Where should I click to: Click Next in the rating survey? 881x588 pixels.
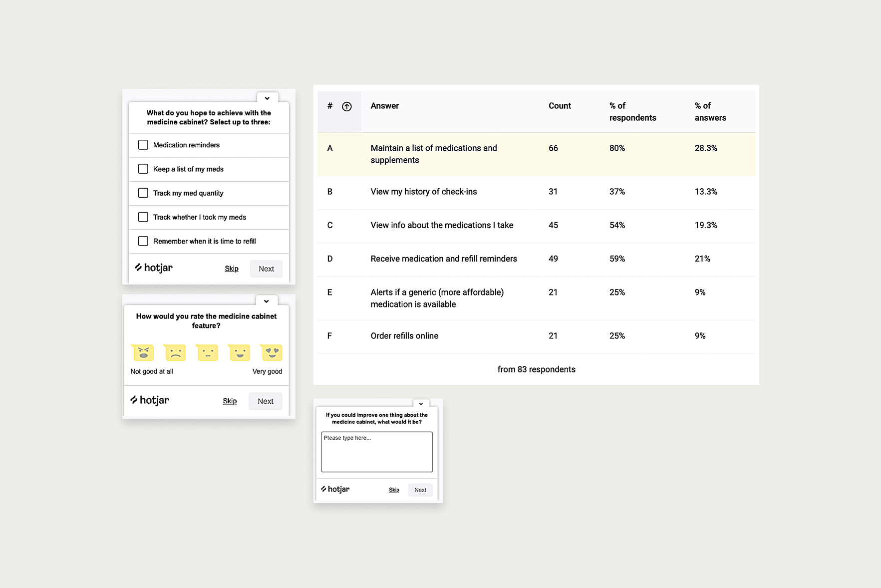[x=266, y=401]
